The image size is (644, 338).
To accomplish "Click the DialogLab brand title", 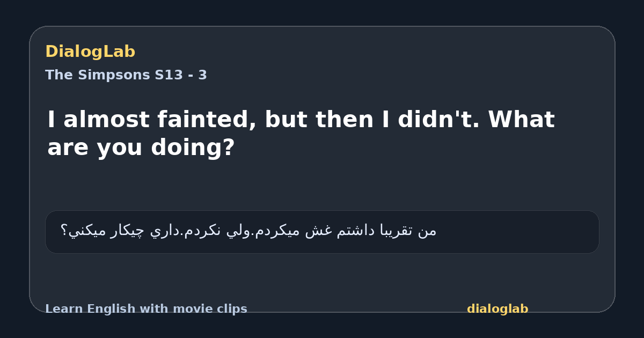I will click(90, 52).
